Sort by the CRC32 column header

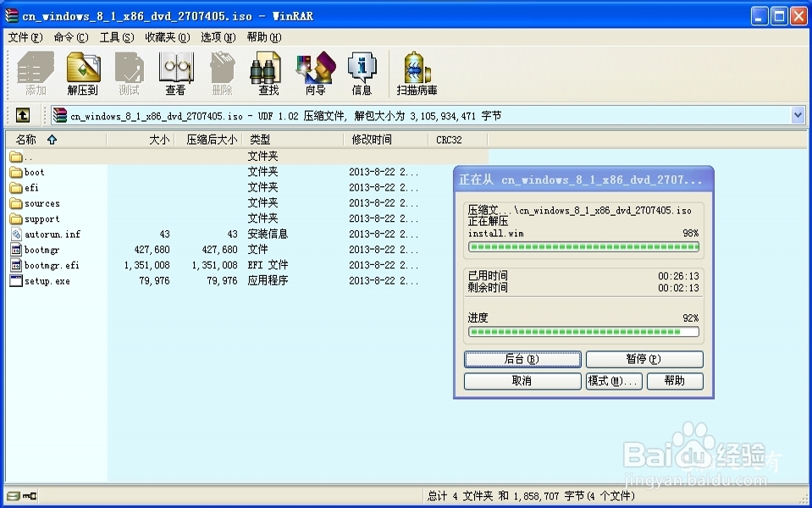click(458, 140)
